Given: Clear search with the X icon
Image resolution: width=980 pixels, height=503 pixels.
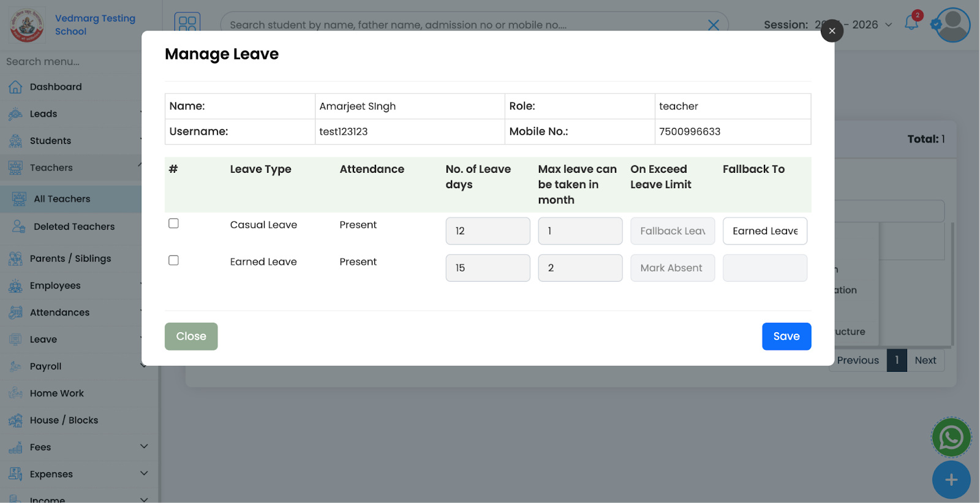Looking at the screenshot, I should click(713, 25).
